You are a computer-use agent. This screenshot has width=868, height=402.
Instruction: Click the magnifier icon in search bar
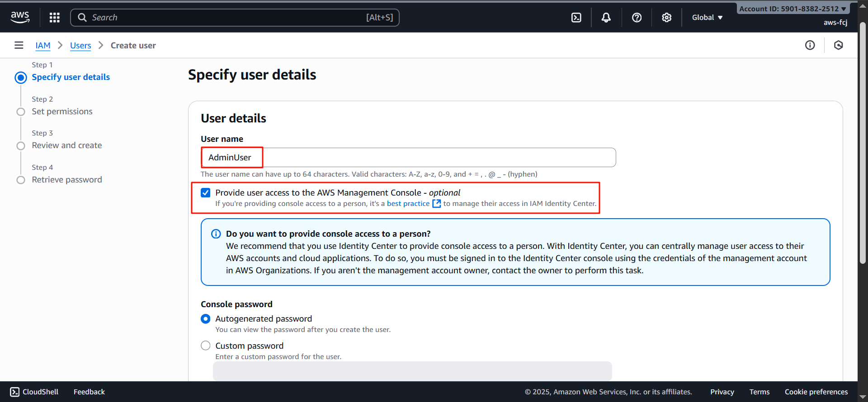(x=82, y=18)
